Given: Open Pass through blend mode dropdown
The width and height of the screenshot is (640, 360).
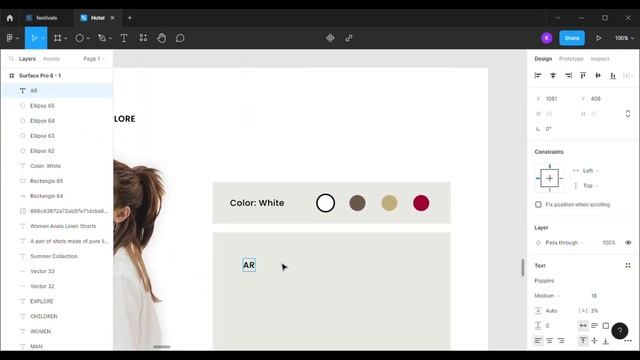Looking at the screenshot, I should click(x=564, y=242).
